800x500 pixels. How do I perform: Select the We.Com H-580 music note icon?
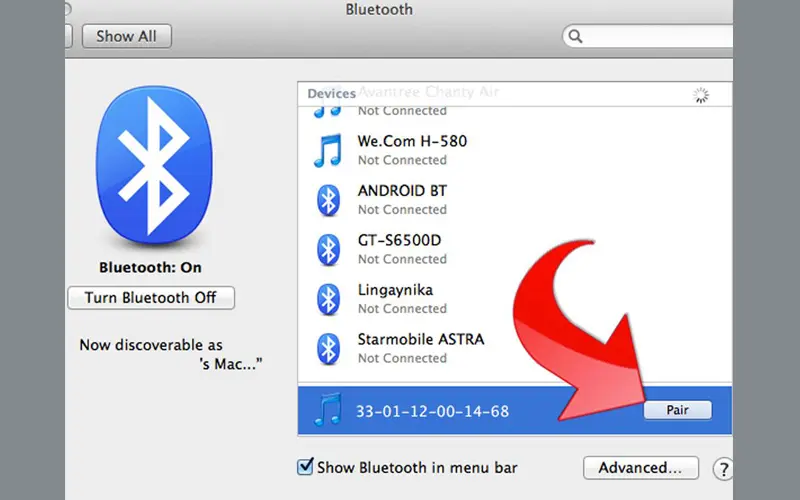pyautogui.click(x=328, y=151)
